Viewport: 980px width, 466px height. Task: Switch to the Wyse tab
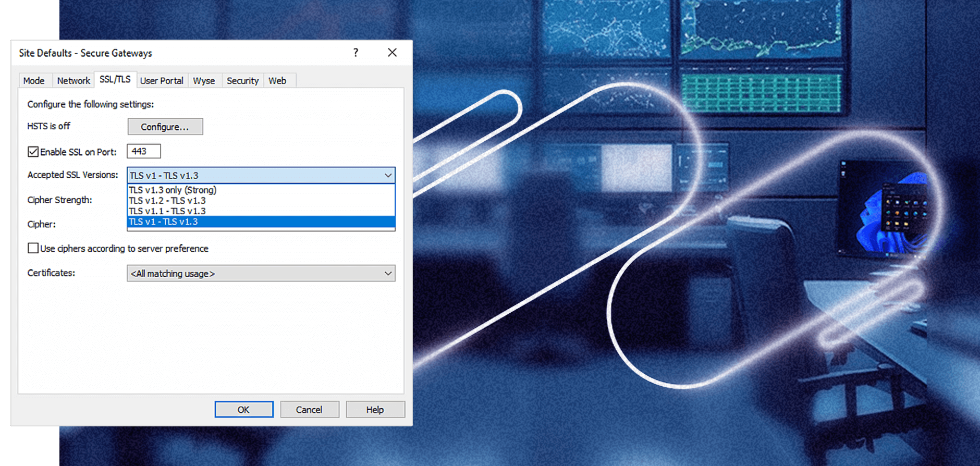204,81
